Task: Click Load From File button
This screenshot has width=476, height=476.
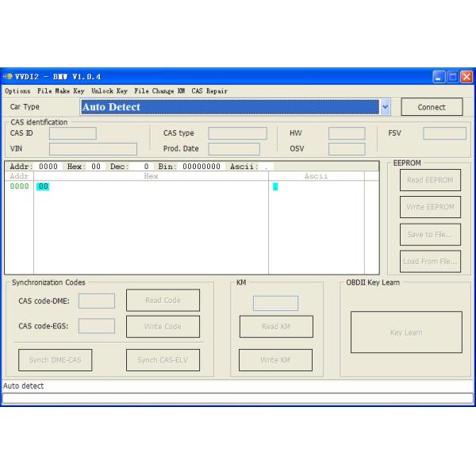Action: point(430,261)
